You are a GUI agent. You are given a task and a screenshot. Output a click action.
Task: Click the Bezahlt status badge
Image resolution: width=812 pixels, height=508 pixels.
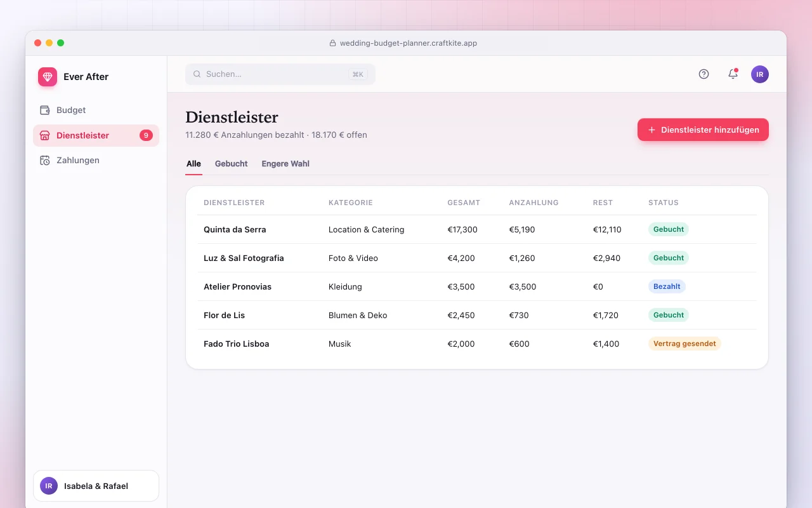click(667, 286)
